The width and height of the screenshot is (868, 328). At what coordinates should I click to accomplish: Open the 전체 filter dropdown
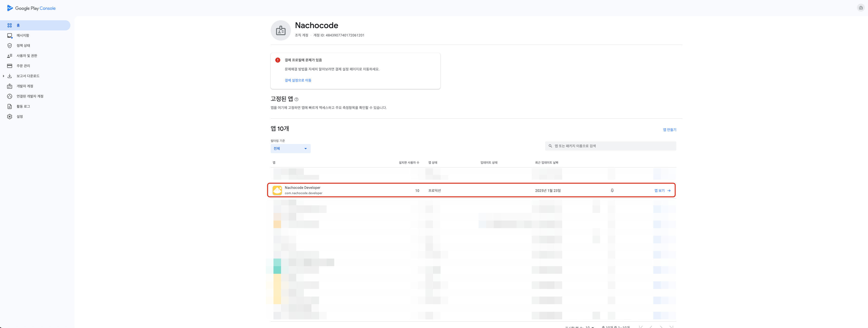[x=290, y=149]
